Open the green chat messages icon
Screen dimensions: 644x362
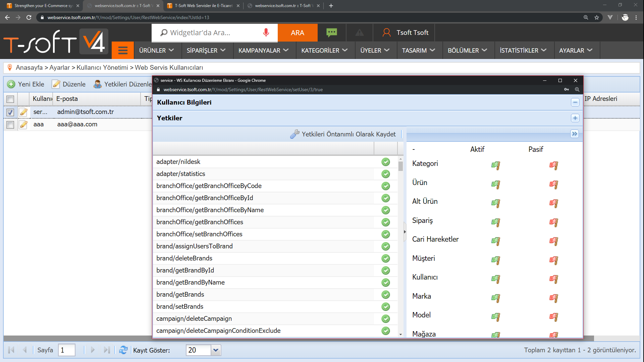(x=332, y=33)
